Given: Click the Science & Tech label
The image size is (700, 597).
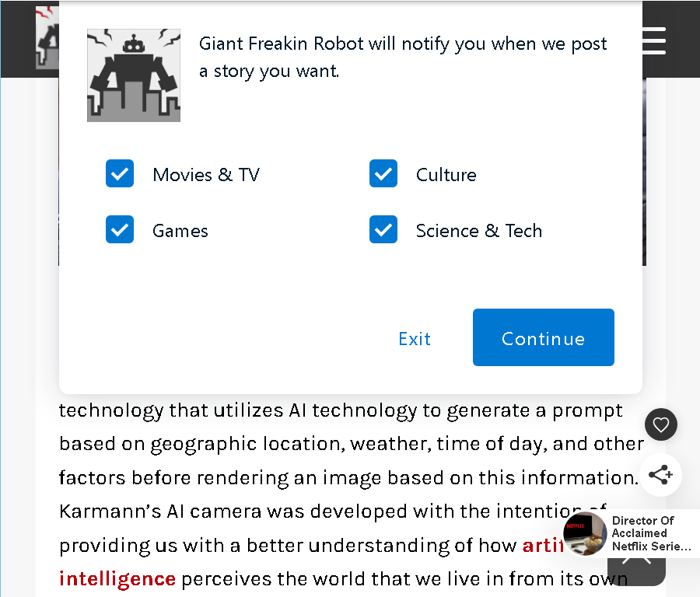Looking at the screenshot, I should click(x=479, y=231).
